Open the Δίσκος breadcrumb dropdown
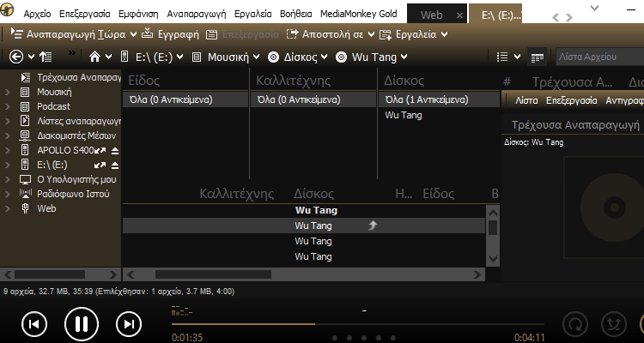644x343 pixels. (324, 57)
